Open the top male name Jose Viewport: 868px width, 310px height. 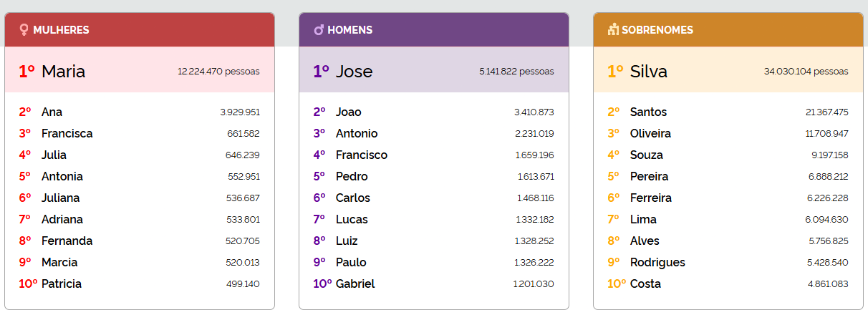[354, 72]
